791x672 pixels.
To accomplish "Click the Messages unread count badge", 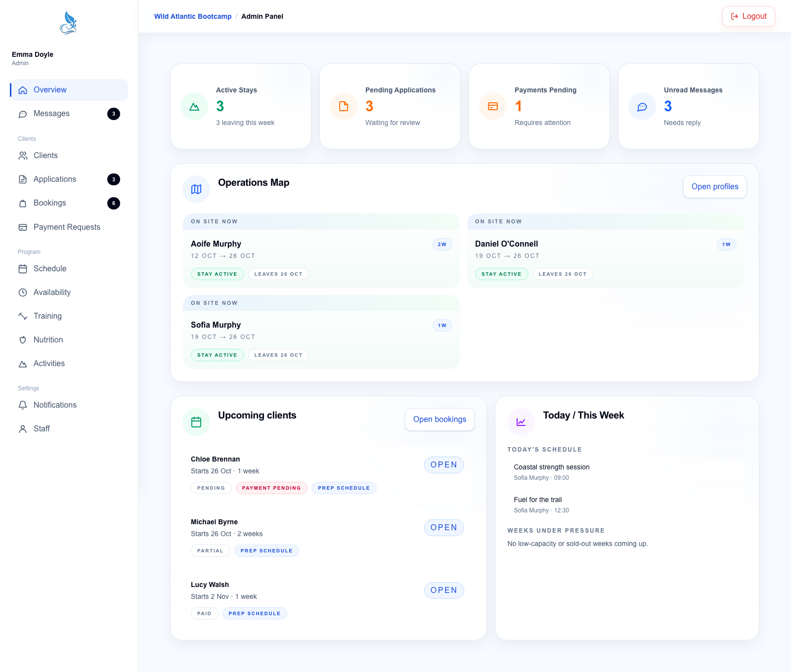I will coord(114,114).
